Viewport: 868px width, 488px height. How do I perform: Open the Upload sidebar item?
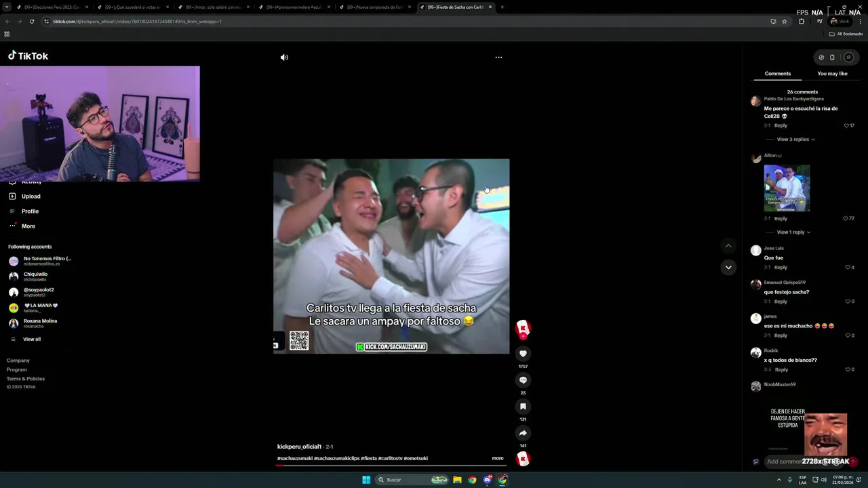(x=24, y=197)
